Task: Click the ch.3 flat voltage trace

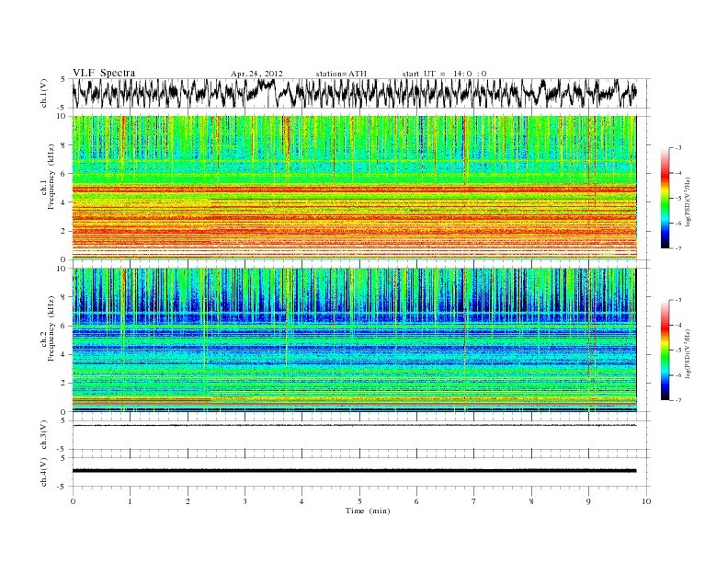Action: click(354, 426)
